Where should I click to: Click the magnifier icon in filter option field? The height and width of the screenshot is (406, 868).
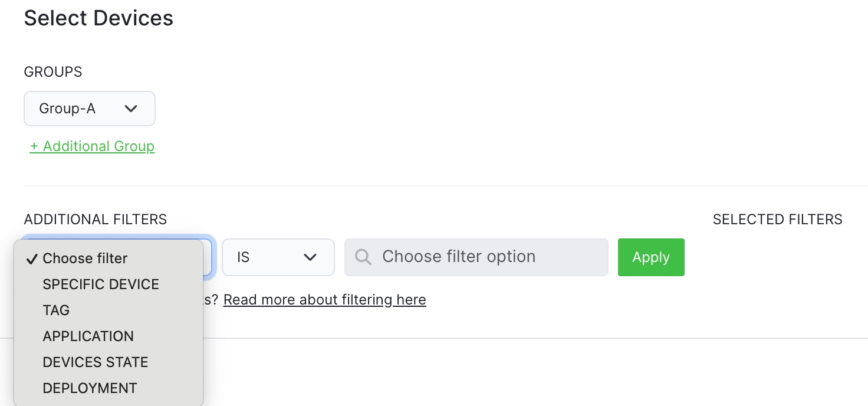pyautogui.click(x=363, y=257)
